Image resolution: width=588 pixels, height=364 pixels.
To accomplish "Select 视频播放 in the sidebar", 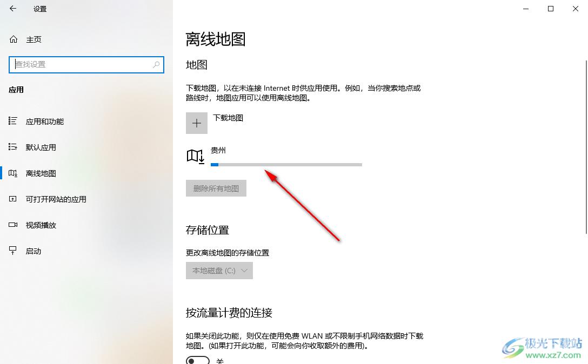I will coord(41,225).
